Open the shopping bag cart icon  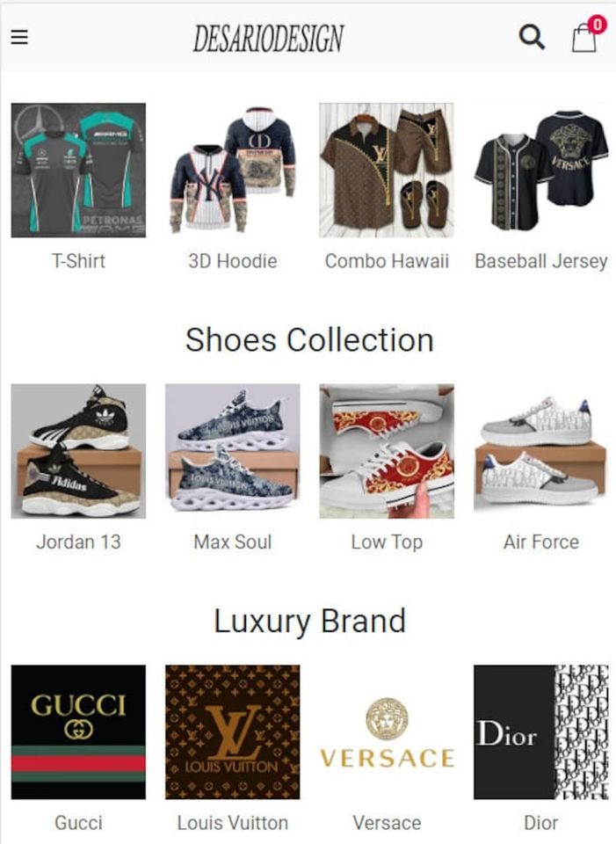[586, 35]
